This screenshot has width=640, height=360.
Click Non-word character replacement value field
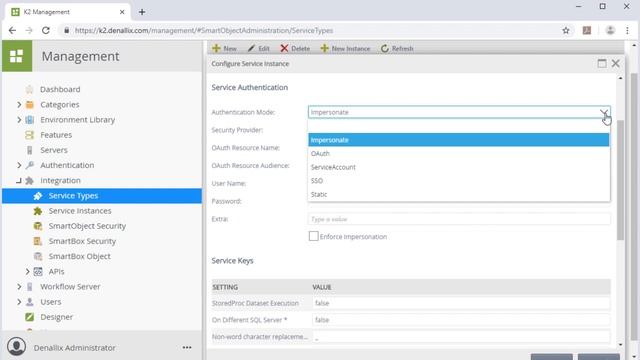pos(461,337)
